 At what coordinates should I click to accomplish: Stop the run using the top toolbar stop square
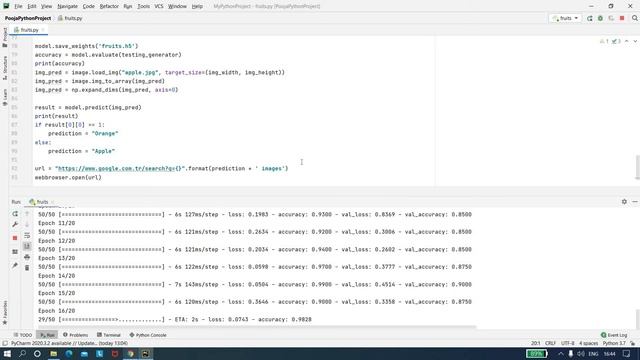[622, 18]
